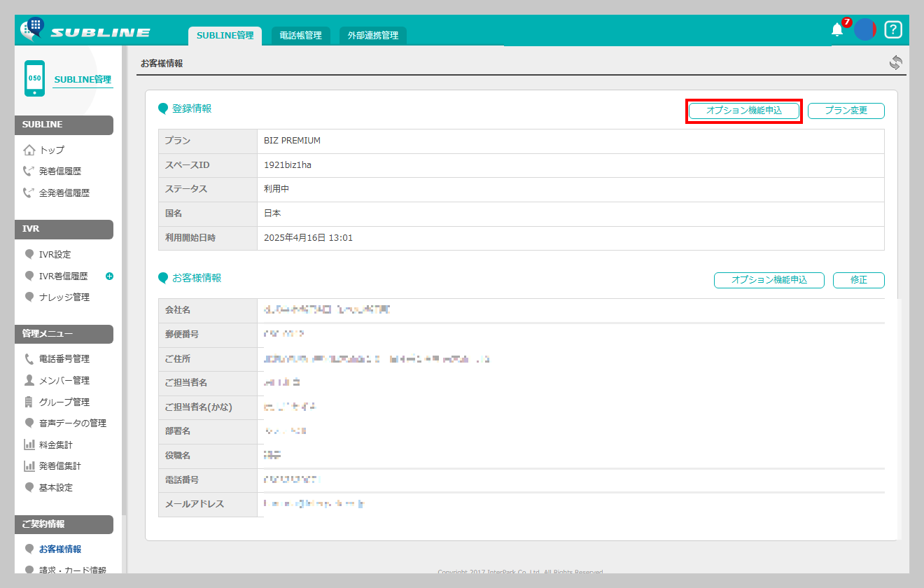
Task: Open 全発着信履歴 in the sidebar
Action: [x=64, y=192]
